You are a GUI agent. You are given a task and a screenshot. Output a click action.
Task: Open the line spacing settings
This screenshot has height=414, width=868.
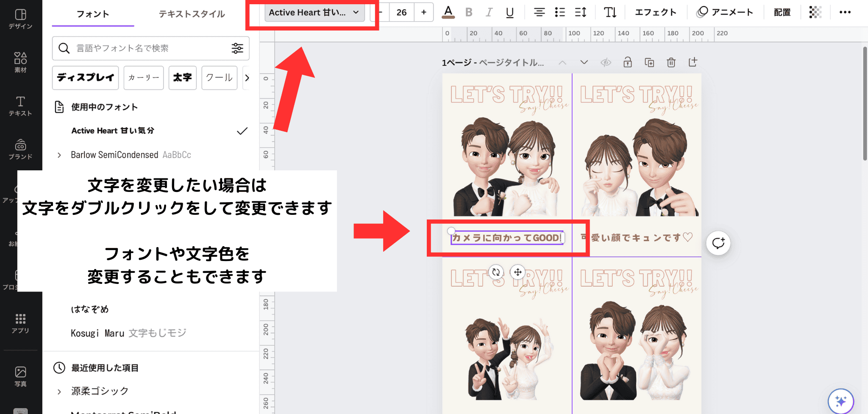581,12
